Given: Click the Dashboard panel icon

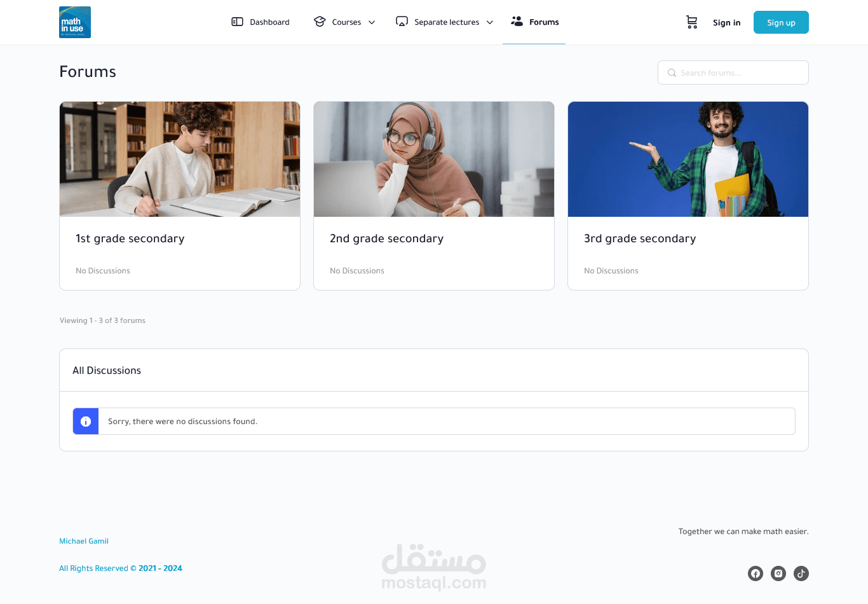Looking at the screenshot, I should (x=237, y=22).
